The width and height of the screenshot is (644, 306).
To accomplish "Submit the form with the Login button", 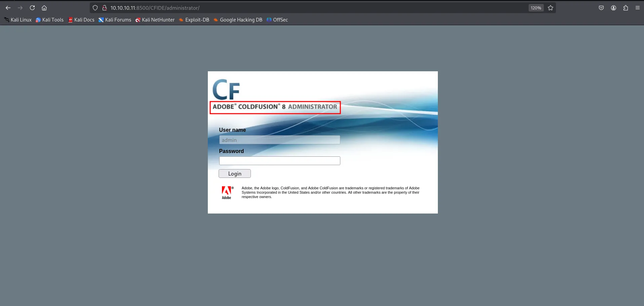I will point(235,174).
